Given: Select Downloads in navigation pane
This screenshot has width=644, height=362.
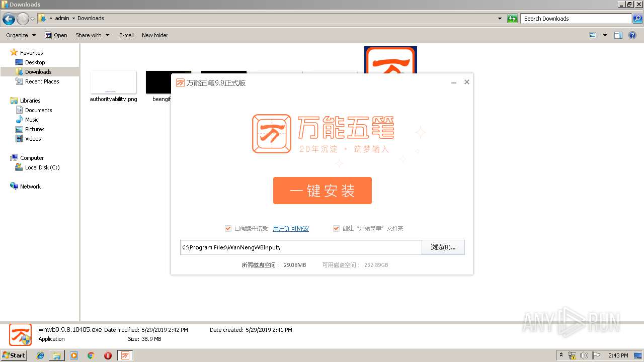Looking at the screenshot, I should [38, 72].
